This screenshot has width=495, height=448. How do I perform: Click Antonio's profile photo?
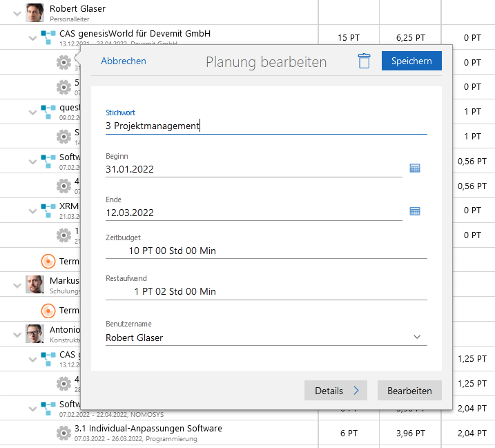[x=35, y=333]
